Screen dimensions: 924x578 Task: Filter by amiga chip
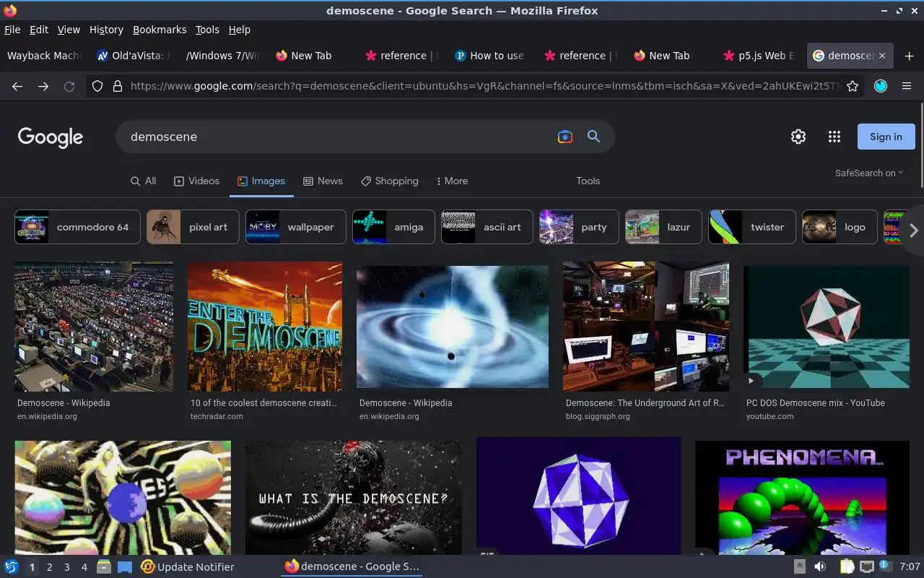[393, 227]
